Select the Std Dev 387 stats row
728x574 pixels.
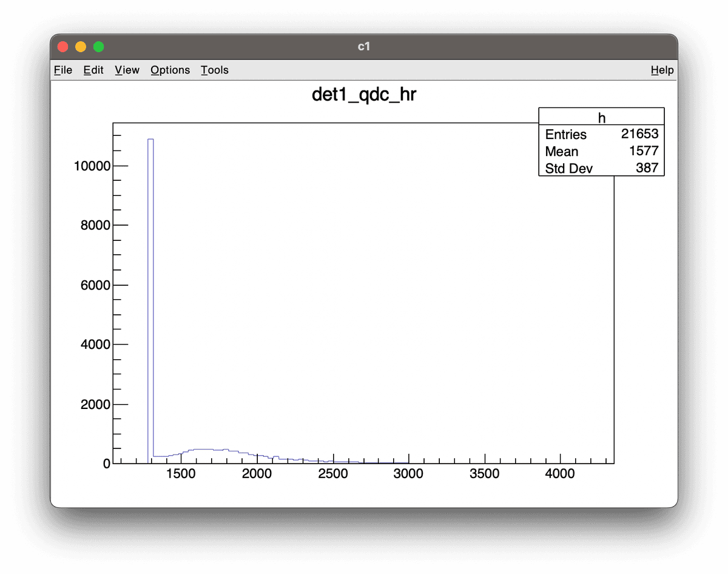[601, 168]
